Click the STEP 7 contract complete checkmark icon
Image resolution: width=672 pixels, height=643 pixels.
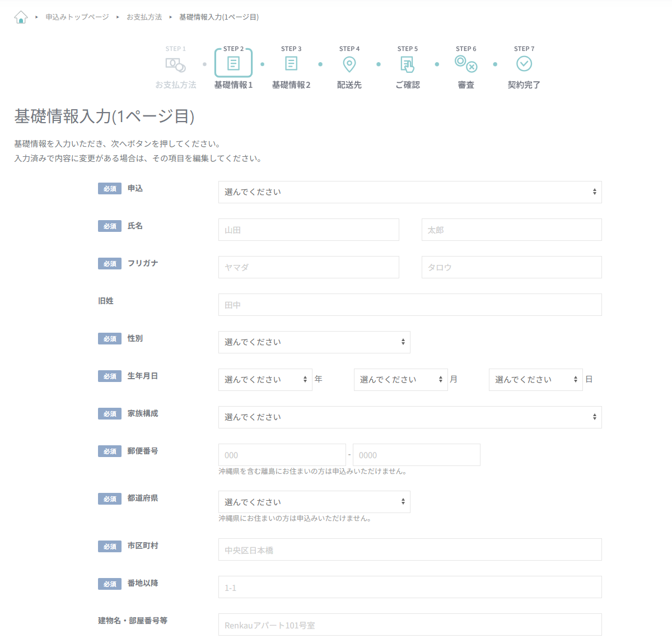[524, 64]
